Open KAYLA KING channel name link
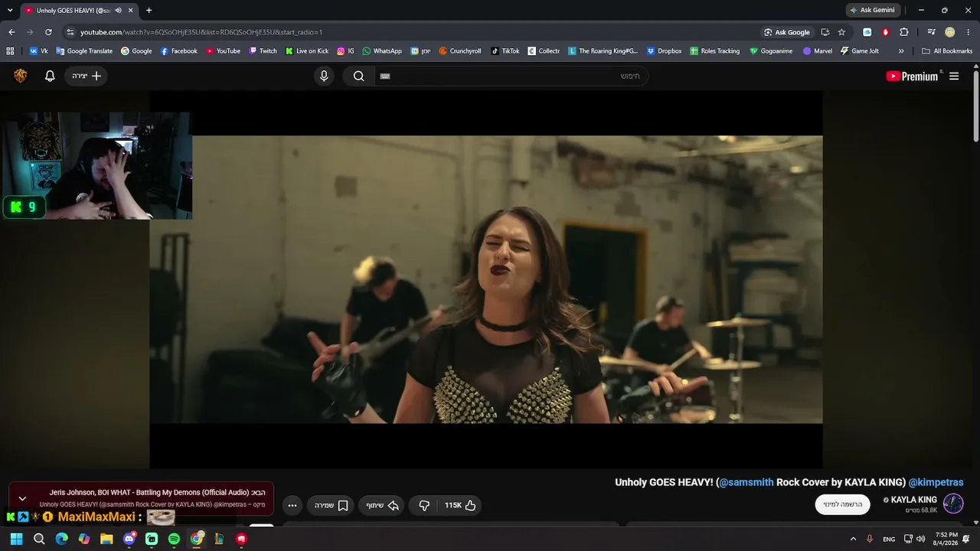The height and width of the screenshot is (551, 980). 913,500
